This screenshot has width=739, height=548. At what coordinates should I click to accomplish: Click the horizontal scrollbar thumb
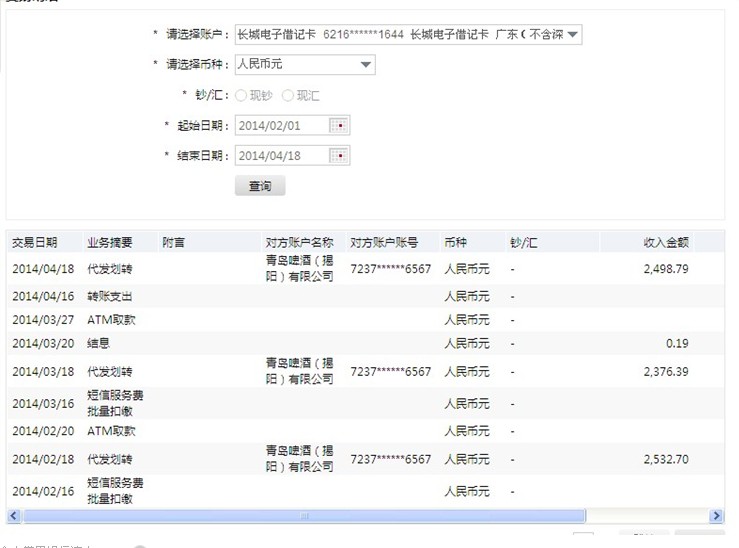304,515
